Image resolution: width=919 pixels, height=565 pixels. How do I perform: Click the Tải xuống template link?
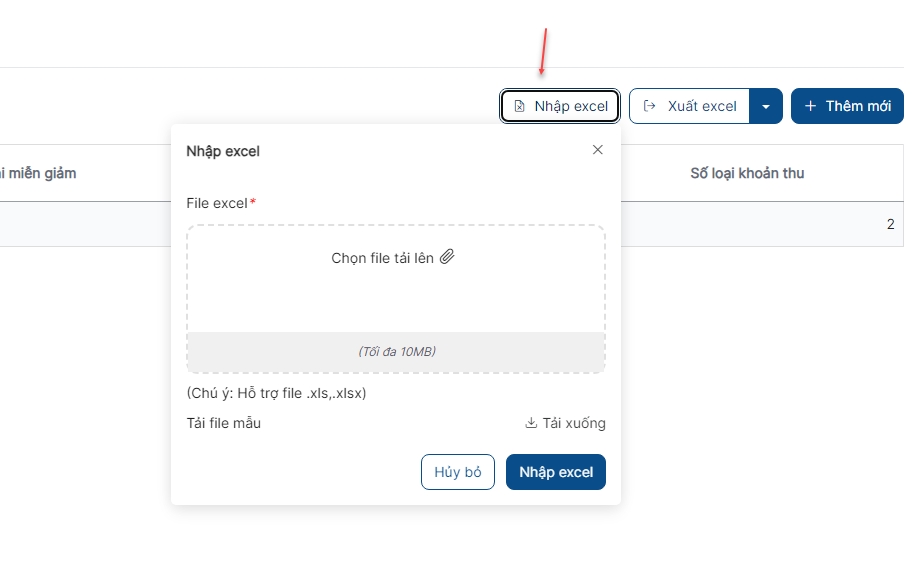tap(566, 423)
